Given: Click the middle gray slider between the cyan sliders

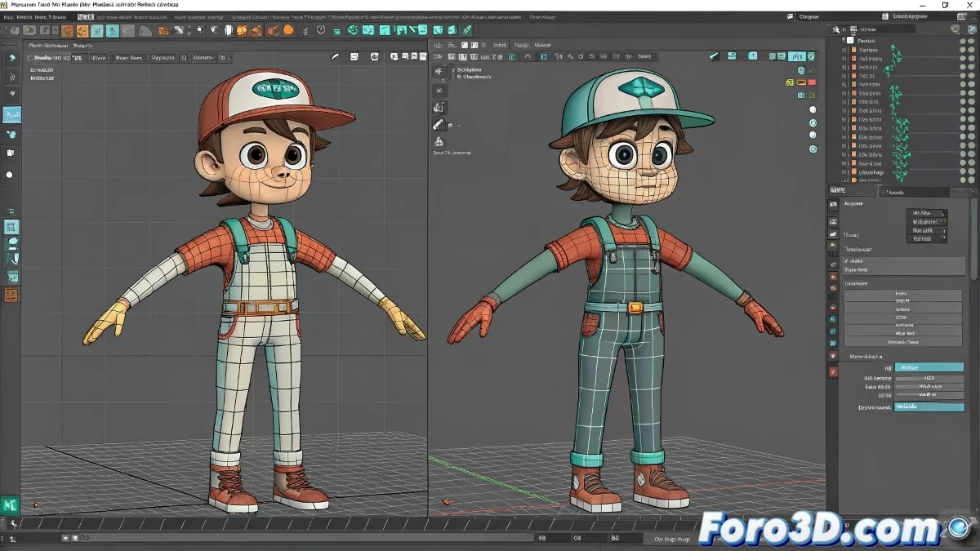Looking at the screenshot, I should click(x=929, y=387).
